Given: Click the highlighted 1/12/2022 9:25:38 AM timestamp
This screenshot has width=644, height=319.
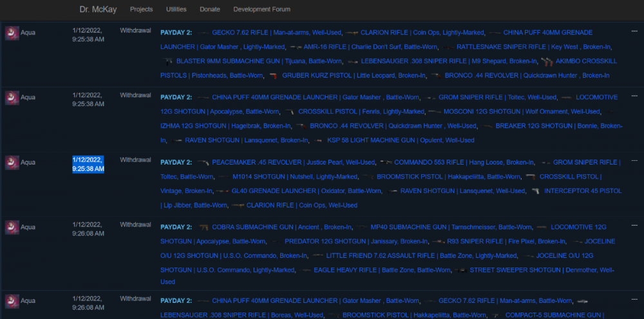Looking at the screenshot, I should pos(88,164).
